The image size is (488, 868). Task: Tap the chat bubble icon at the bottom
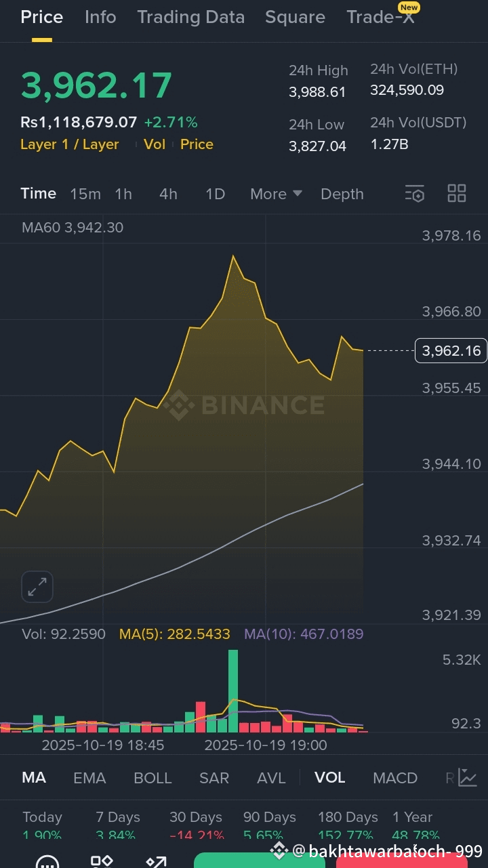pyautogui.click(x=47, y=863)
